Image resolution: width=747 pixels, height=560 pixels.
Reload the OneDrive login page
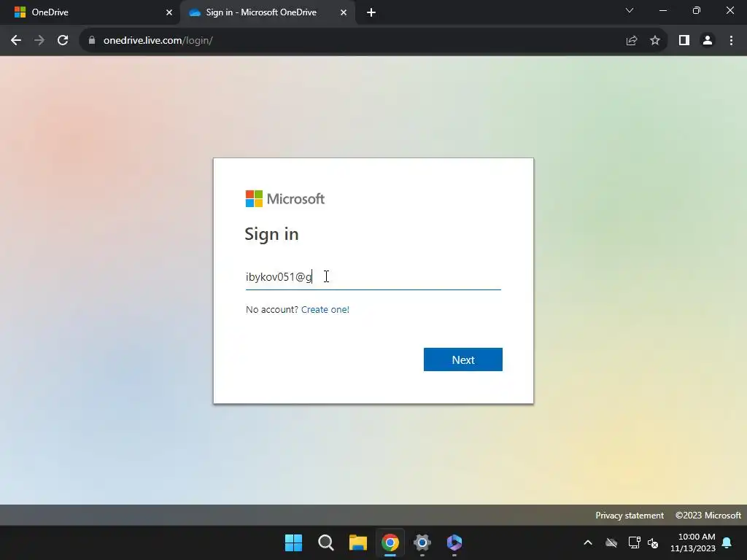point(63,41)
